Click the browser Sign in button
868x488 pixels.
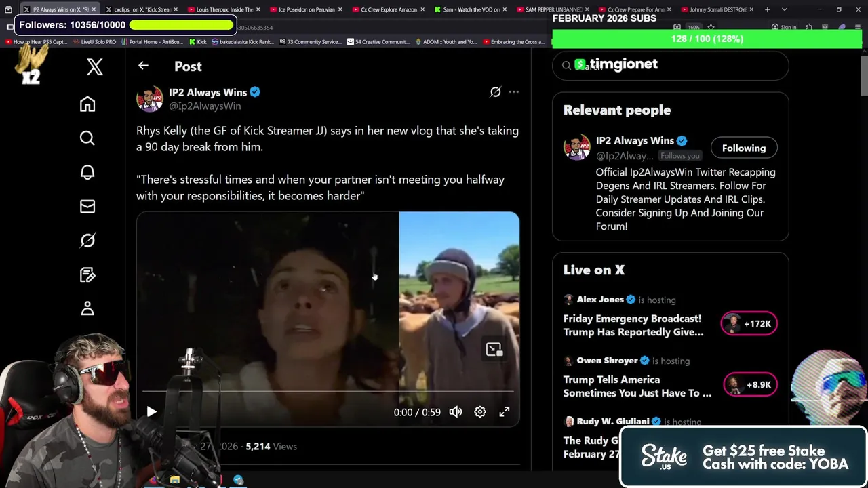point(784,27)
